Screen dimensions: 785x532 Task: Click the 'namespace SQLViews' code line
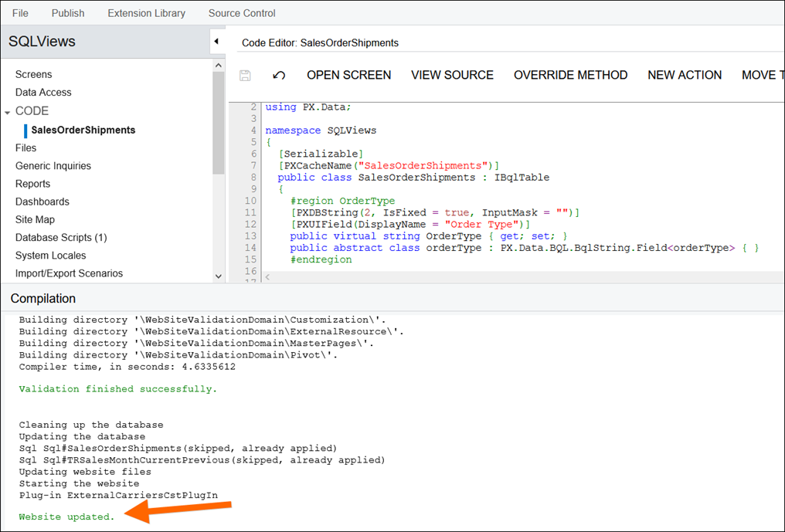[321, 130]
